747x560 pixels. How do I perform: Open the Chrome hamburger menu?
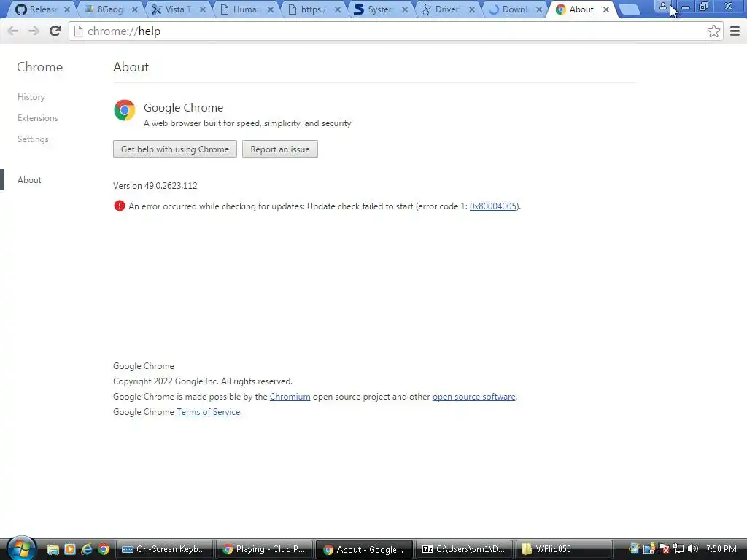tap(735, 31)
